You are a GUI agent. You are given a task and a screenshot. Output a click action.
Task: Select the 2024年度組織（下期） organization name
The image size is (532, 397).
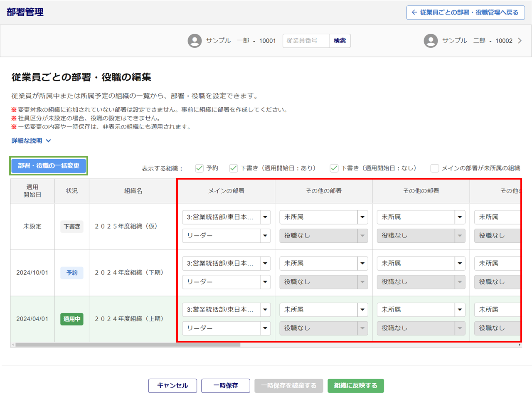[x=129, y=273]
